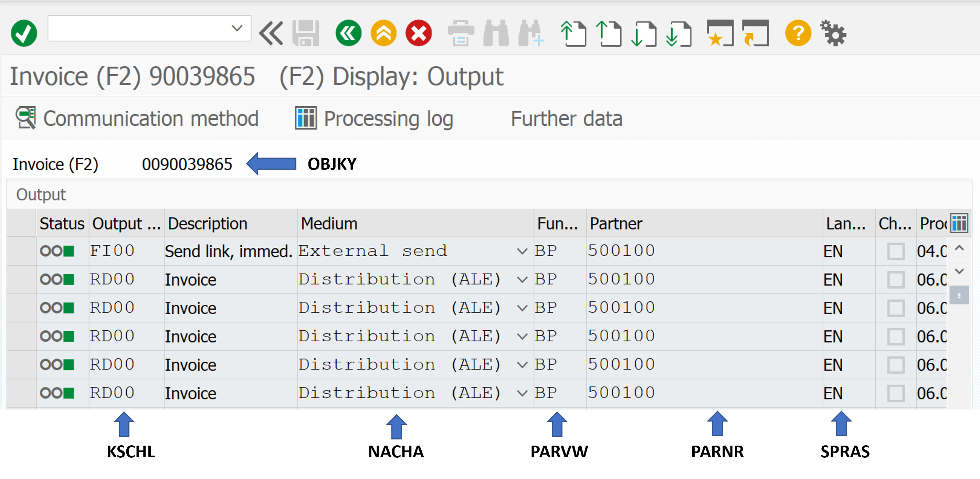
Task: Toggle Change checkbox in FI00 row
Action: pos(895,251)
